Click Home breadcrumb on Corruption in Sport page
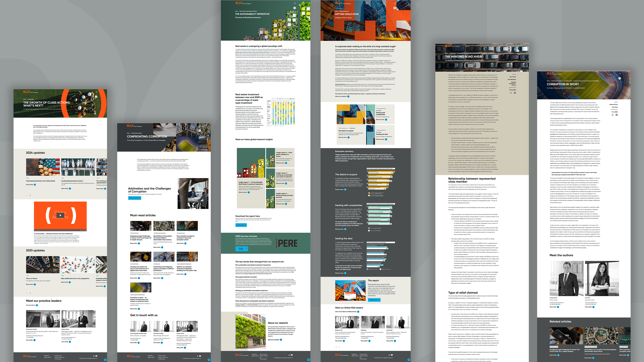This screenshot has height=362, width=644. click(548, 81)
